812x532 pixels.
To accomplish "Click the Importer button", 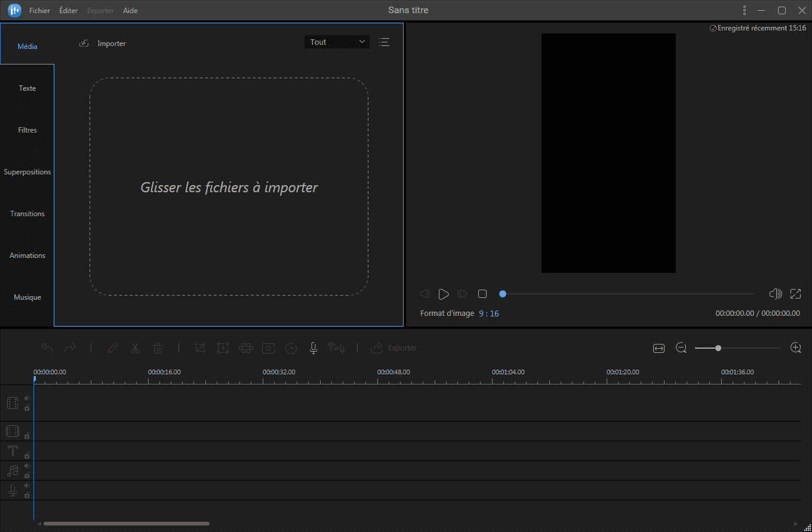I will pyautogui.click(x=103, y=43).
